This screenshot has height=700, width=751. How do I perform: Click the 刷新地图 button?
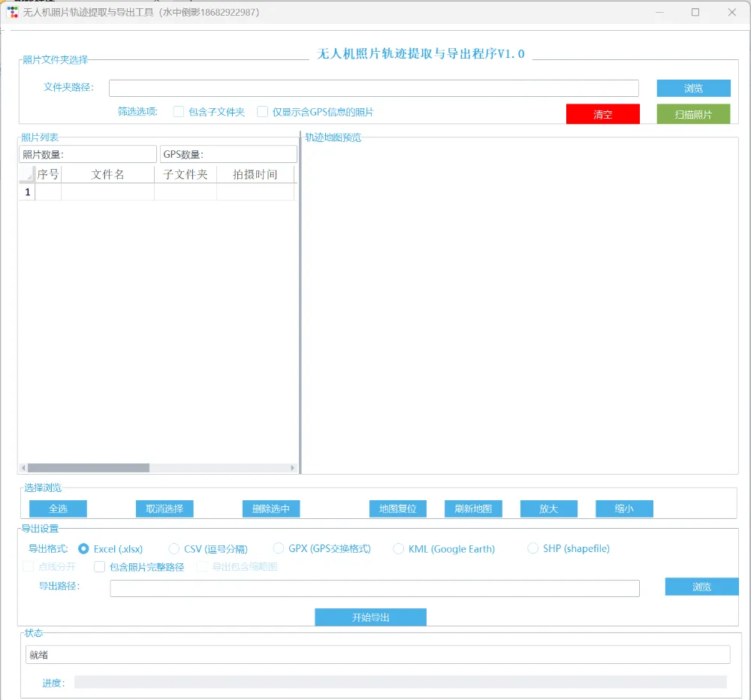(x=473, y=508)
